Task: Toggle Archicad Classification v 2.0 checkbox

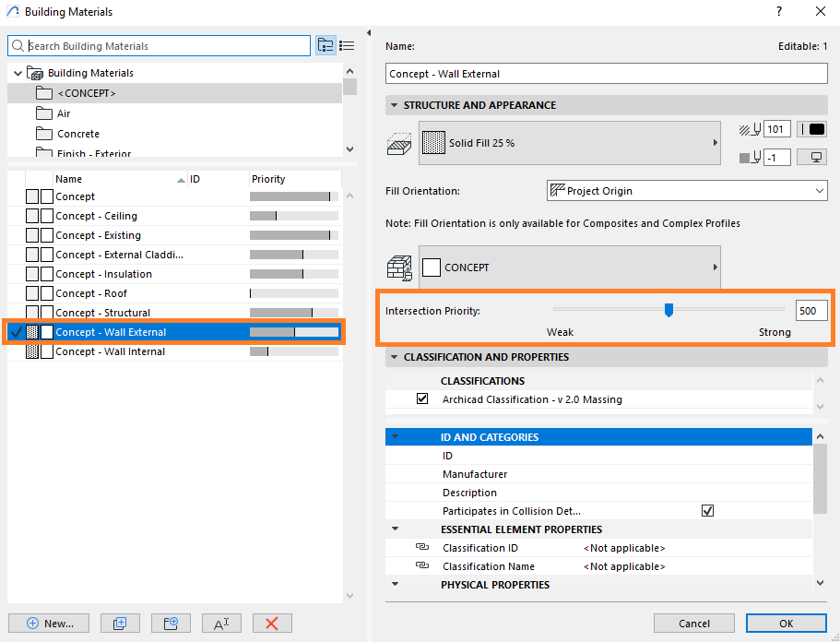Action: pyautogui.click(x=422, y=398)
